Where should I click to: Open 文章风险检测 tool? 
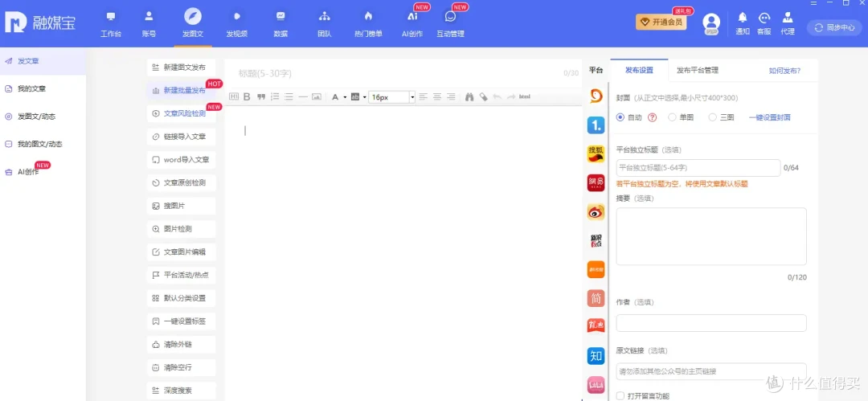pos(182,113)
